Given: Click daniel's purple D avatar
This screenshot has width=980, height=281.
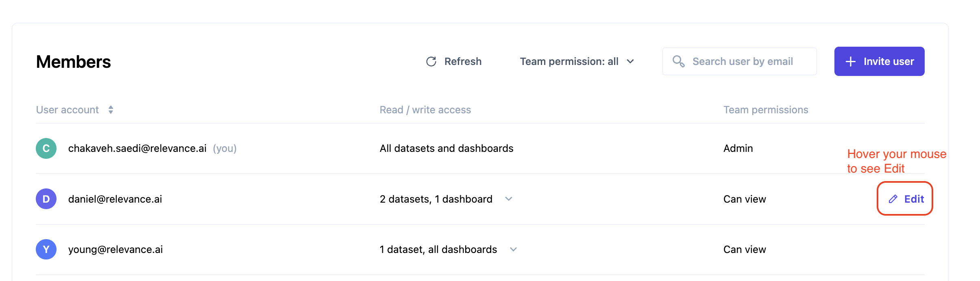Looking at the screenshot, I should pyautogui.click(x=46, y=199).
